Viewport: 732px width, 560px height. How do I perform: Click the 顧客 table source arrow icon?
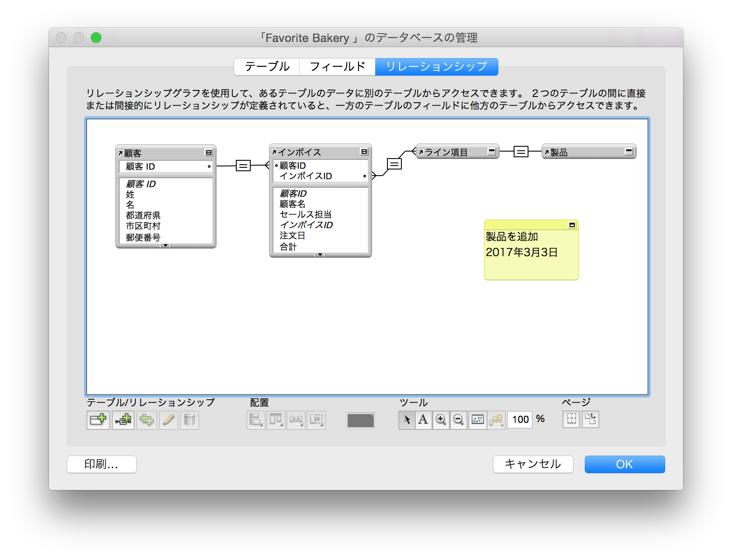(x=121, y=153)
